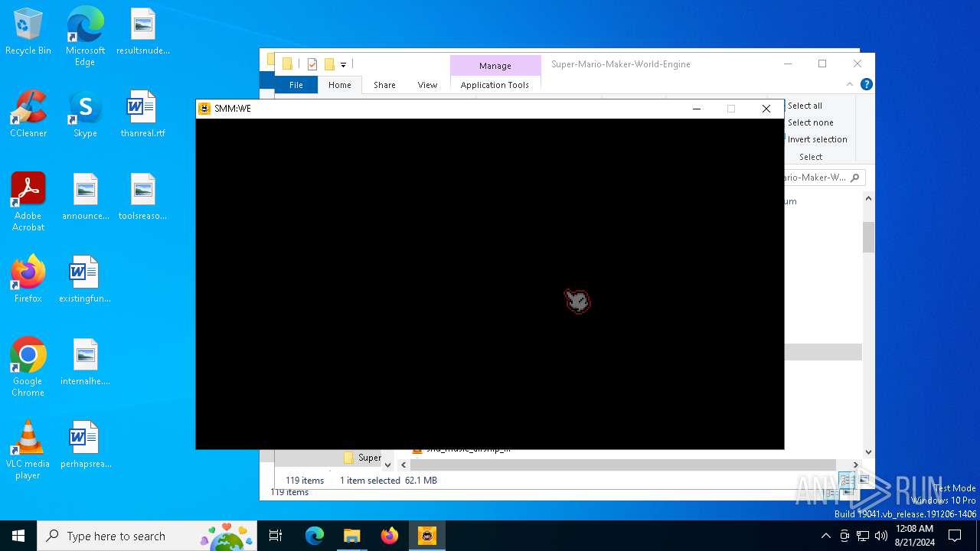Screen dimensions: 980x551
Task: Click the horizontal scrollbar right arrow in Explorer
Action: click(855, 465)
